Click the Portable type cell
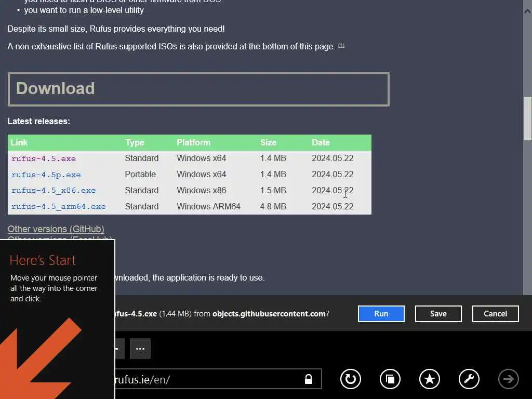 click(140, 174)
